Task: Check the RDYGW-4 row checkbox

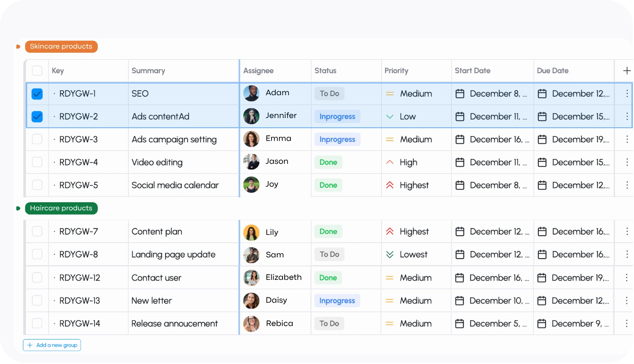Action: point(37,162)
